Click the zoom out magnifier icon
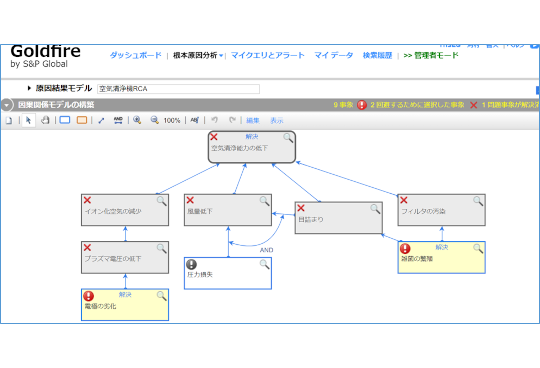 point(155,120)
